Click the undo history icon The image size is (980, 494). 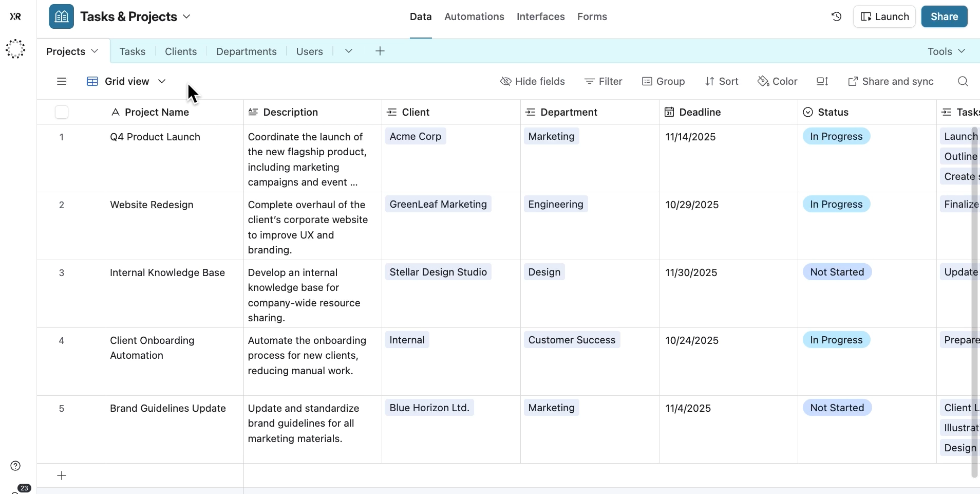(x=836, y=16)
